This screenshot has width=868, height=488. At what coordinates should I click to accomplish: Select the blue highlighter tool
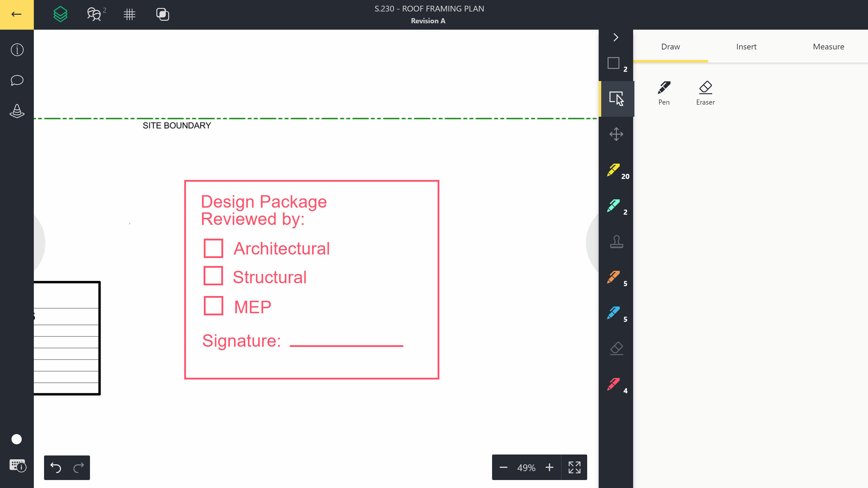click(x=613, y=312)
